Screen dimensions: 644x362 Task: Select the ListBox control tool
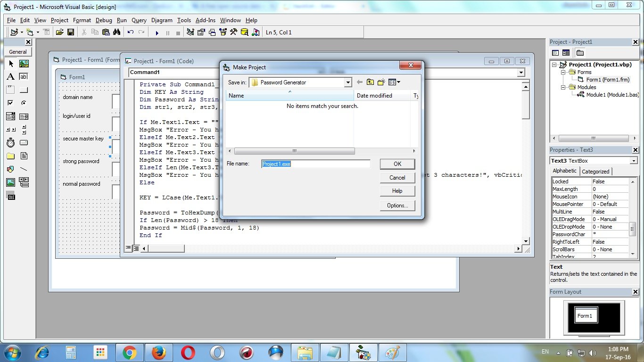pos(24,116)
